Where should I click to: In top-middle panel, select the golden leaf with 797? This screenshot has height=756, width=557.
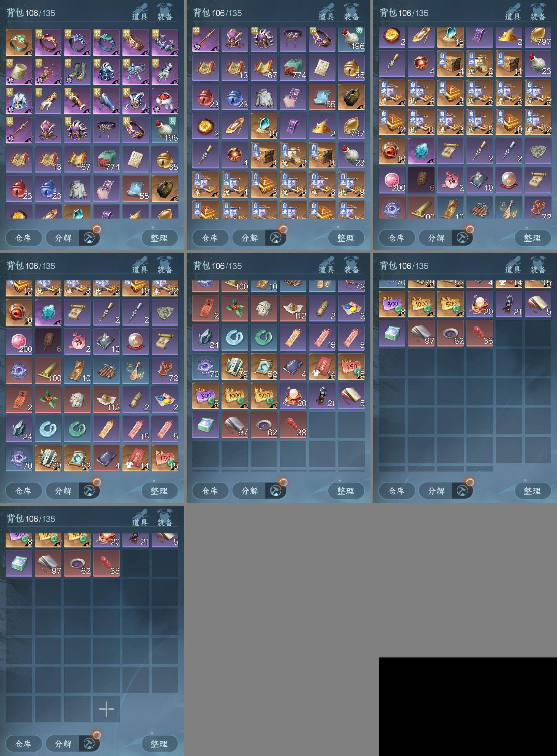click(x=351, y=126)
